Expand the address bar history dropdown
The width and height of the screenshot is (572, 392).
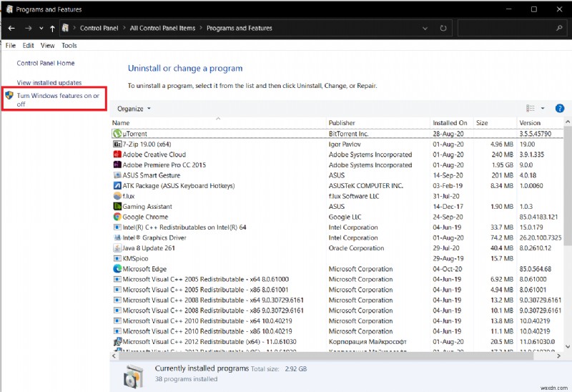coord(425,28)
